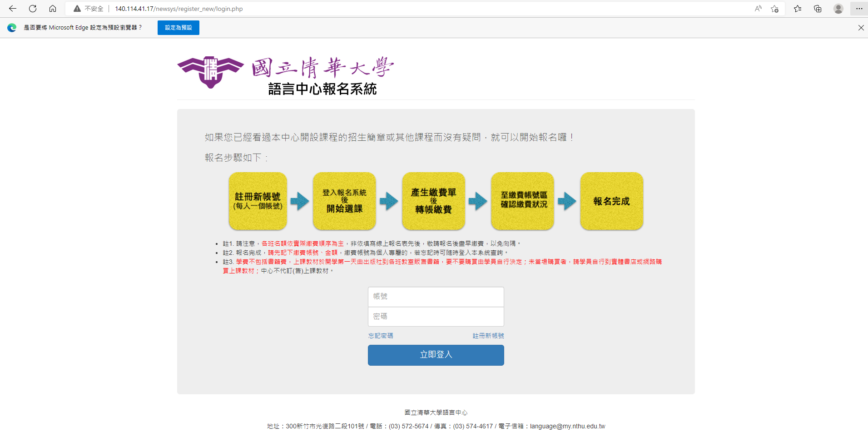The width and height of the screenshot is (868, 442).
Task: Click the 不安全 label in address bar
Action: (94, 9)
